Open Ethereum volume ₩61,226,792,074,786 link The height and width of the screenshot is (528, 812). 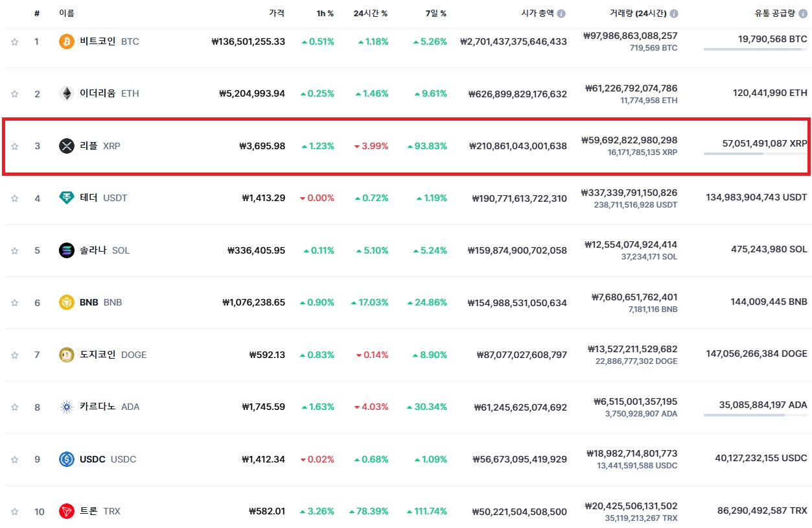coord(631,88)
